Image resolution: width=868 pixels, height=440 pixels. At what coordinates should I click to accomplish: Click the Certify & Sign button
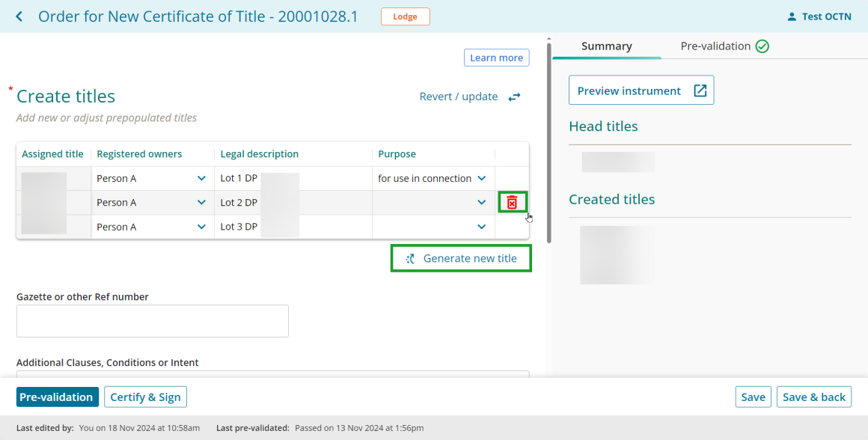pos(146,397)
